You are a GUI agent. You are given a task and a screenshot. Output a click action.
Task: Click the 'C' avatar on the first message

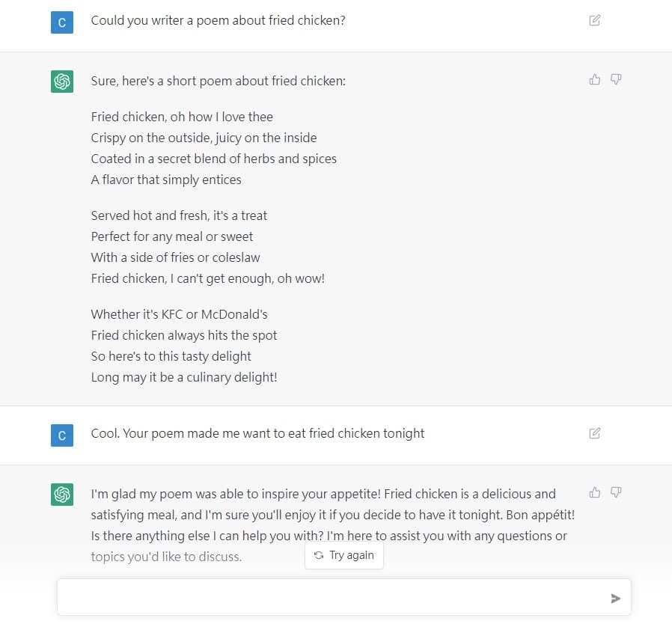tap(62, 22)
